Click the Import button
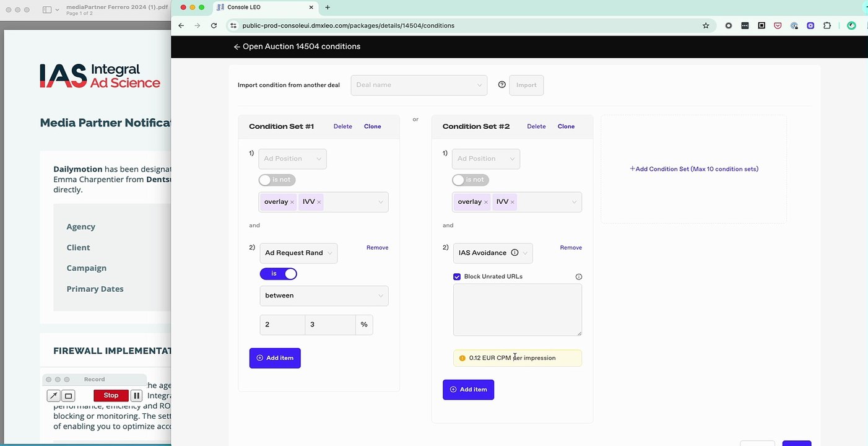The width and height of the screenshot is (868, 446). [526, 85]
